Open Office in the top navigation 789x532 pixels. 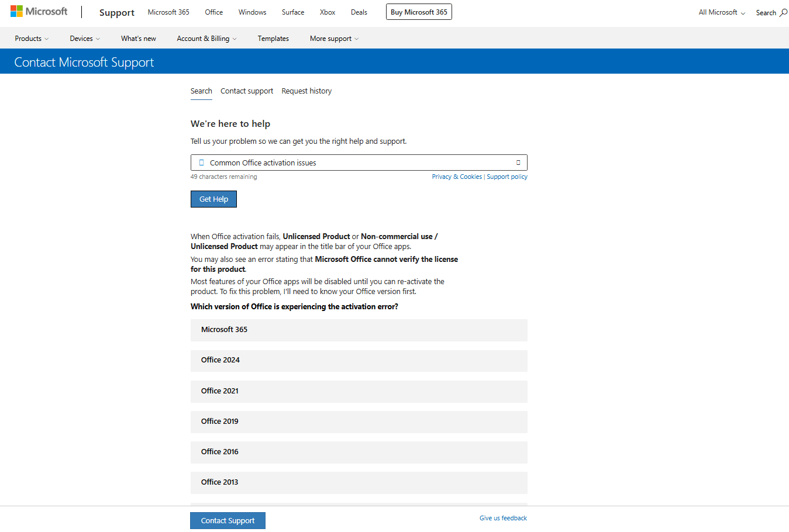point(213,12)
